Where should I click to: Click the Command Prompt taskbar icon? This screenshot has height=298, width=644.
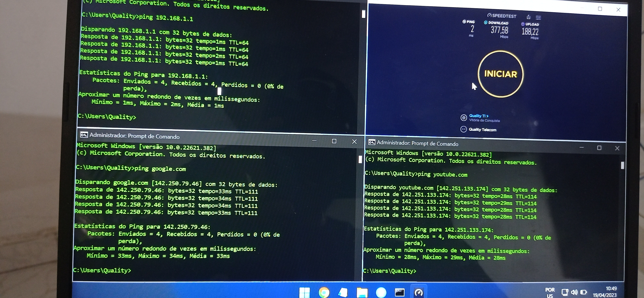[x=399, y=292]
